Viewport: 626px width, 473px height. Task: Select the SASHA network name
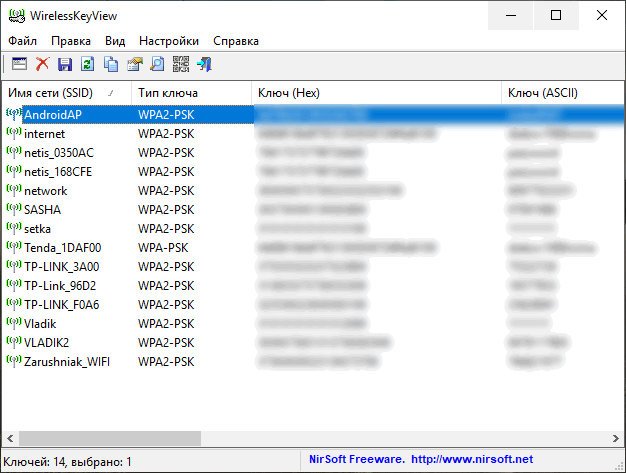[x=42, y=210]
